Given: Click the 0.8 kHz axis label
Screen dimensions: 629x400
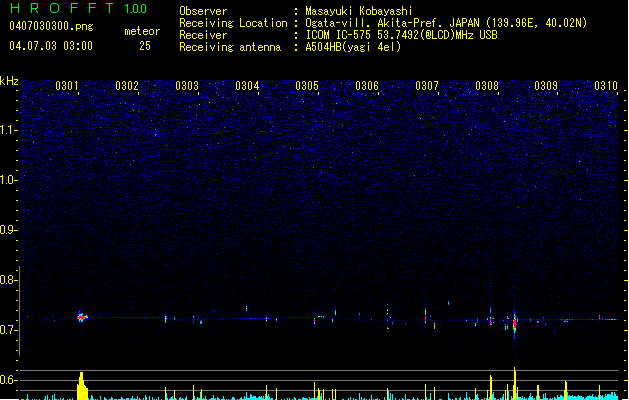Looking at the screenshot, I should [x=8, y=280].
